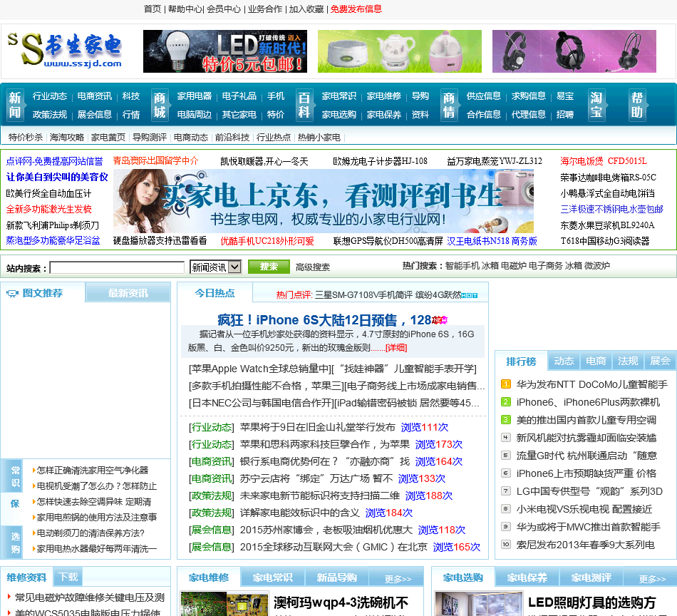Click the 书生家电 site logo
The height and width of the screenshot is (616, 677).
[65, 51]
